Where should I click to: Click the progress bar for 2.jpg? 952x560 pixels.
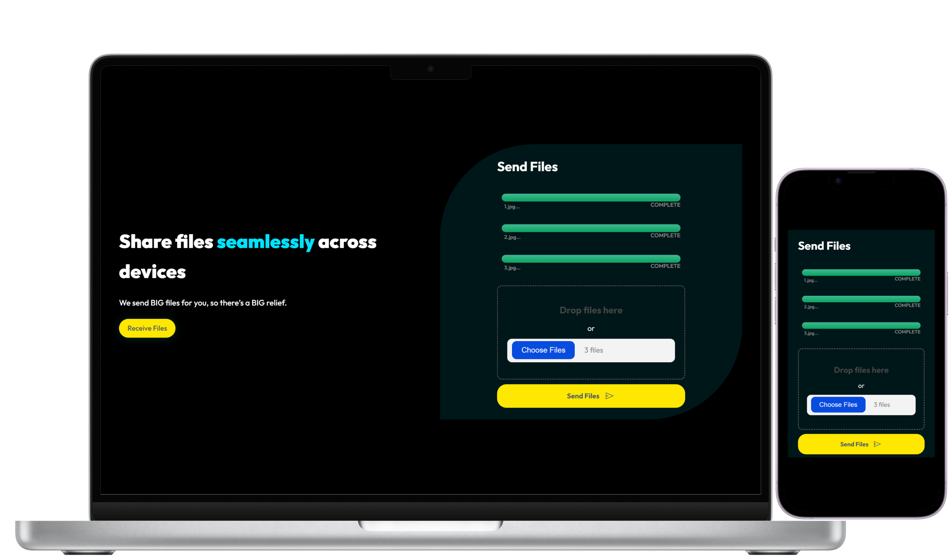(x=591, y=229)
